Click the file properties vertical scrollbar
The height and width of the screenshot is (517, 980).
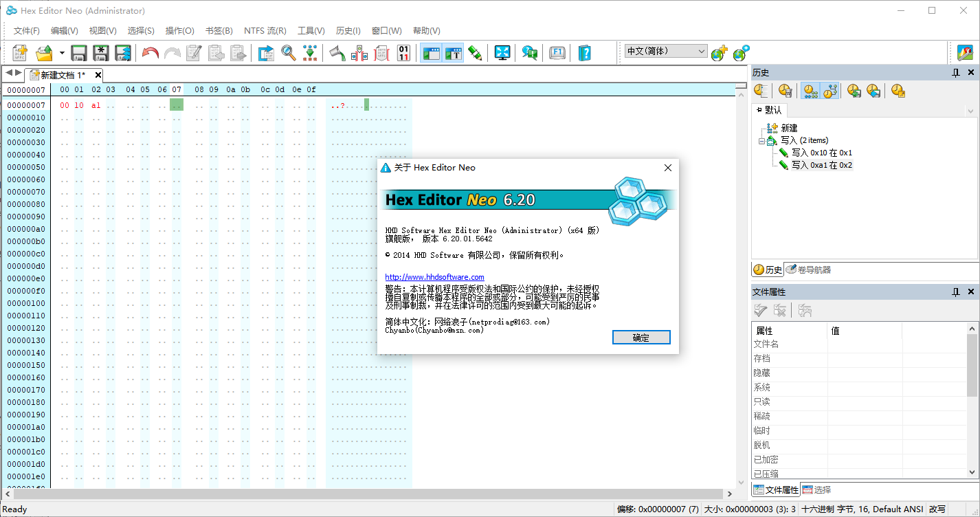972,401
